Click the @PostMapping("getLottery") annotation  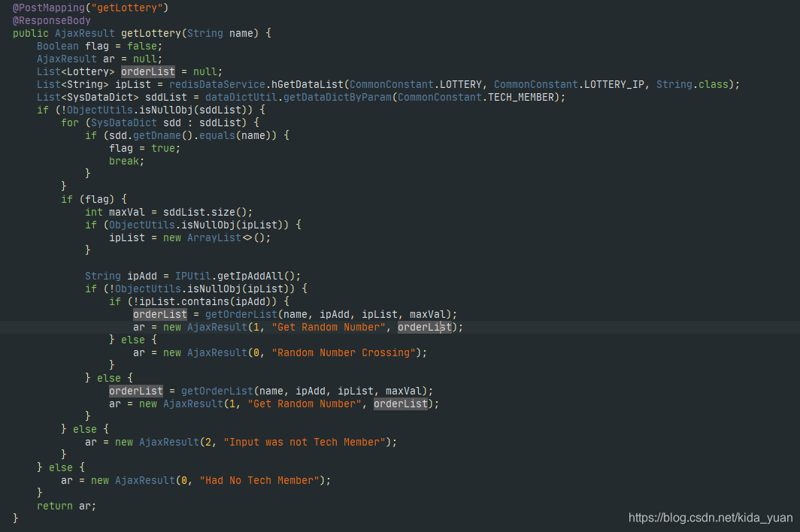[90, 8]
